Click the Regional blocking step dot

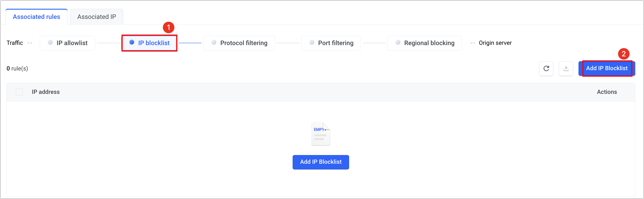(x=398, y=42)
